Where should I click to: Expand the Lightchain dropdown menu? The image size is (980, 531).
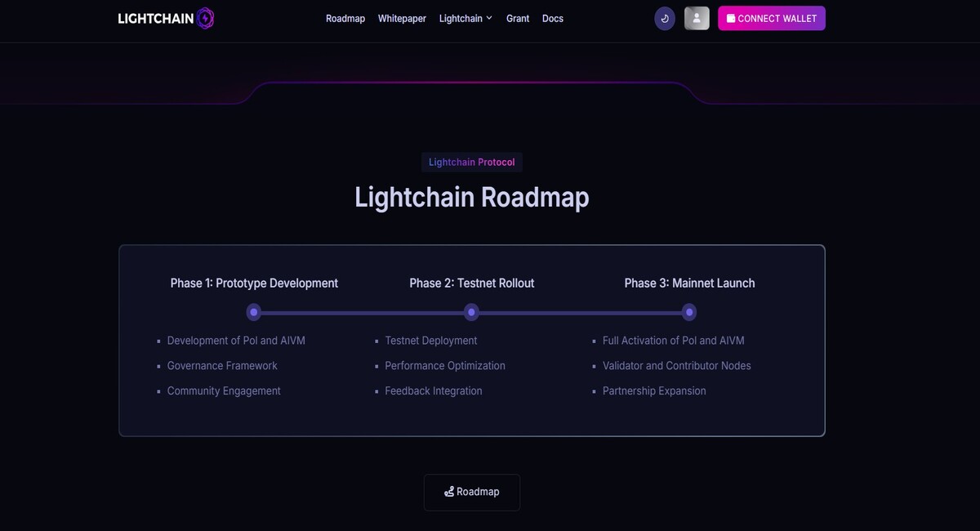click(465, 19)
